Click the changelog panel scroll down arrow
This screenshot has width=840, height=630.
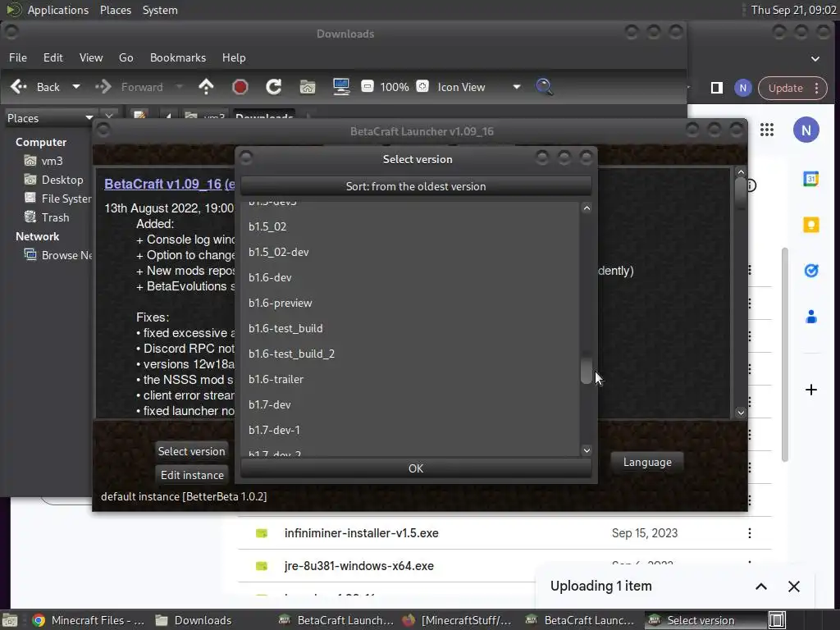pos(741,413)
